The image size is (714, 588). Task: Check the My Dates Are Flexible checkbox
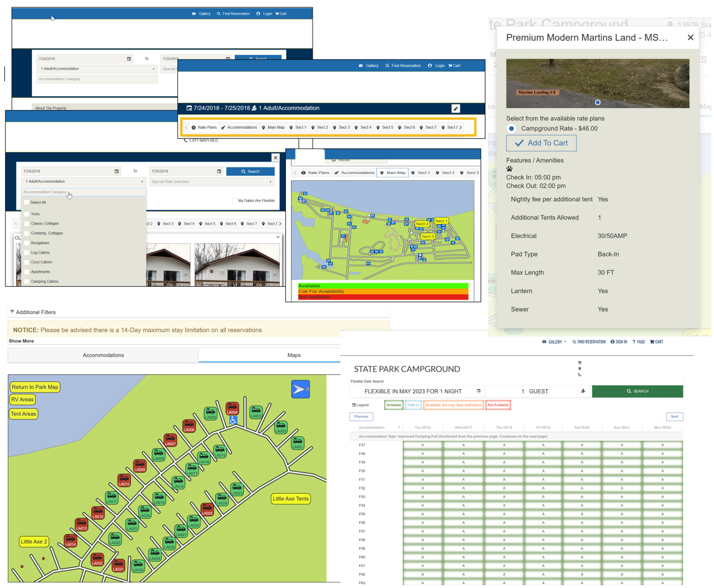pos(233,201)
